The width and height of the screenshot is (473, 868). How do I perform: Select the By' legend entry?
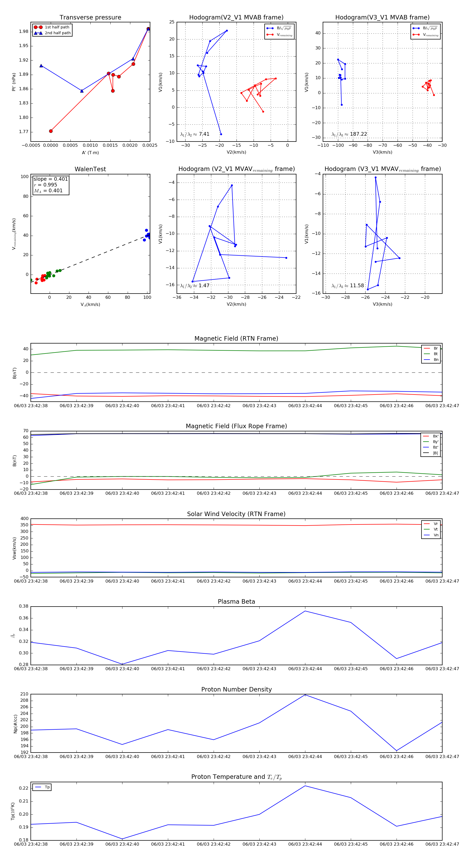point(431,442)
